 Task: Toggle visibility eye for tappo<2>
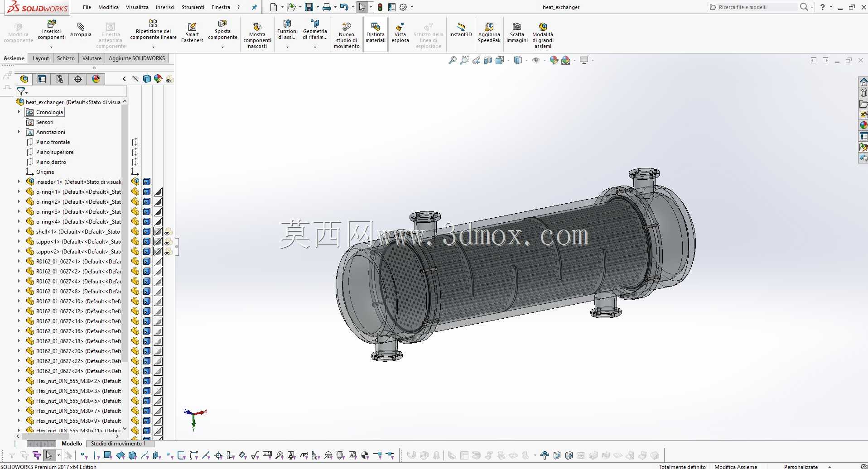point(168,252)
